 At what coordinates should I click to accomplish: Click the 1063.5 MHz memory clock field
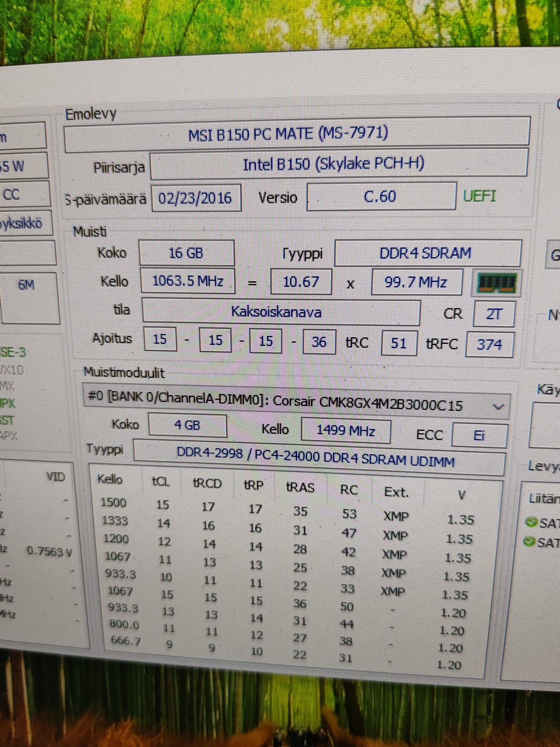(x=188, y=281)
